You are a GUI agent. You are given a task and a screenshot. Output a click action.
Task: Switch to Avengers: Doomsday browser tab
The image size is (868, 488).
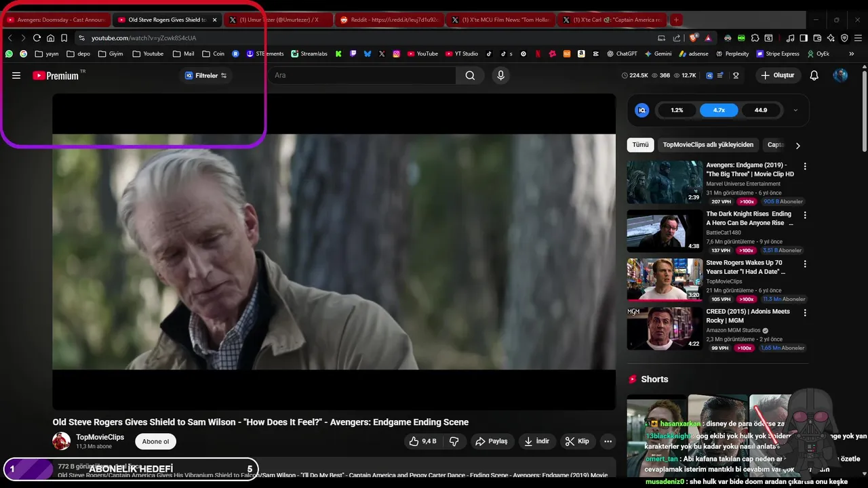(x=56, y=20)
